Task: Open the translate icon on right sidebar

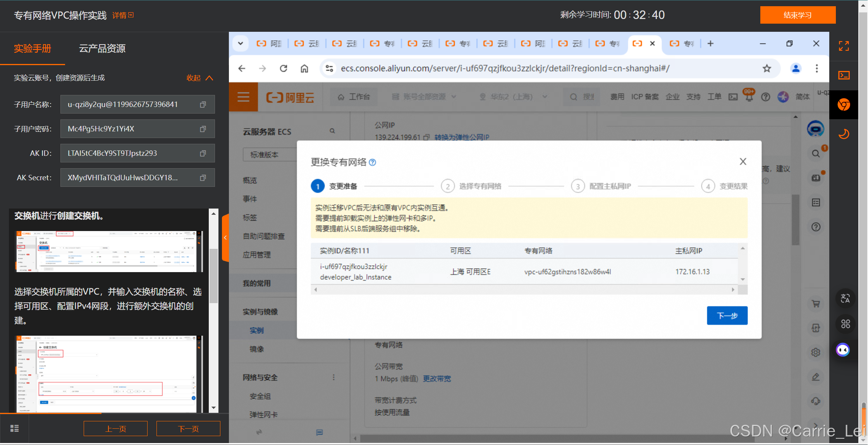Action: (x=845, y=298)
